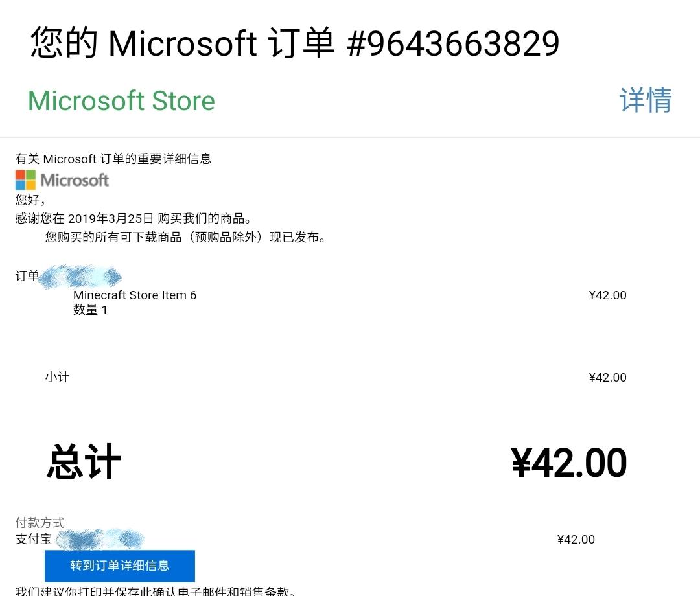
Task: Click the Alipay payment amount ¥42.00
Action: pyautogui.click(x=576, y=540)
